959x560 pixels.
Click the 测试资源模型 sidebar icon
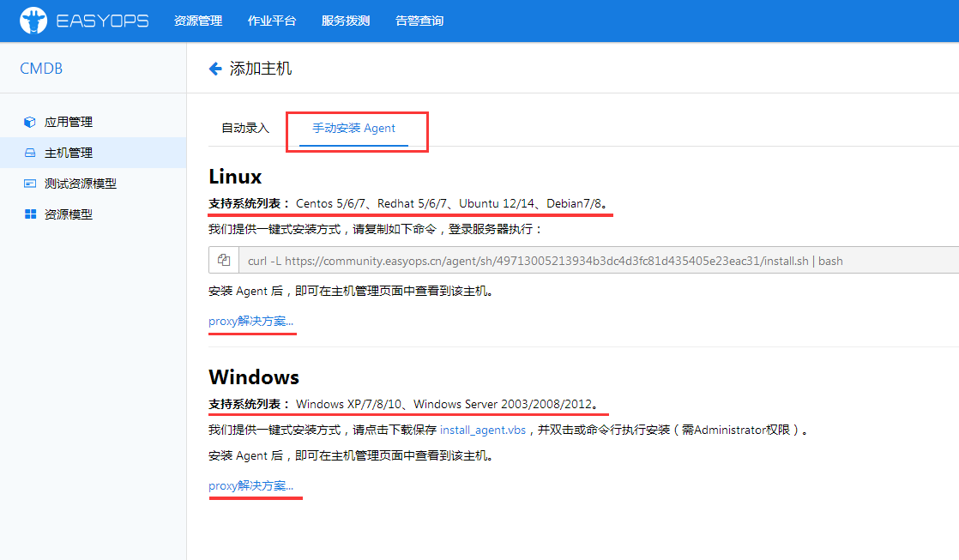(29, 184)
